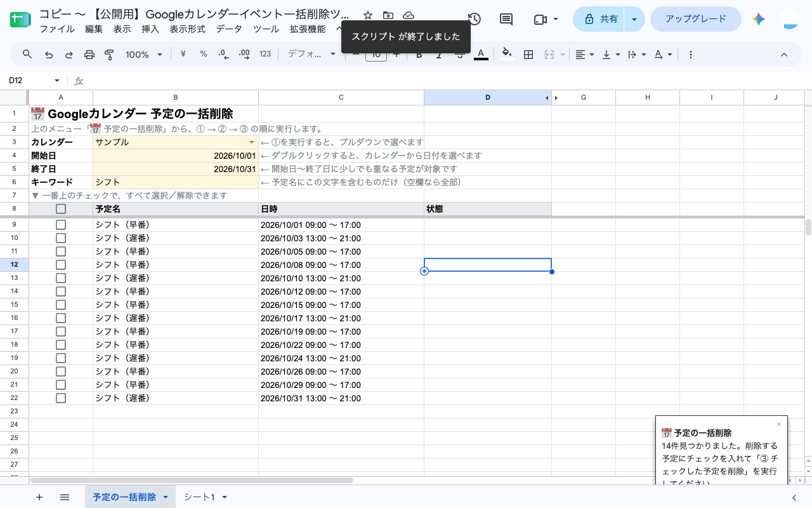Open the horizontal align dropdown

pyautogui.click(x=585, y=55)
